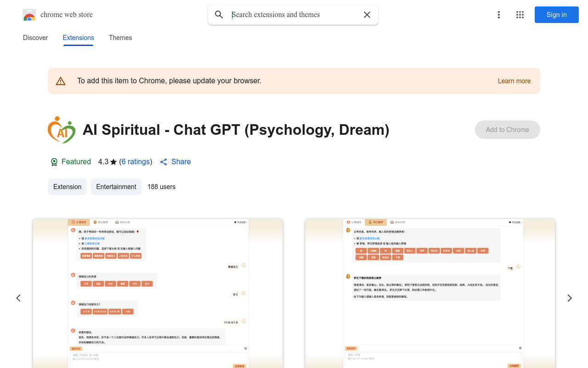Click the update your browser message
Viewport: 588px width, 368px height.
point(169,81)
